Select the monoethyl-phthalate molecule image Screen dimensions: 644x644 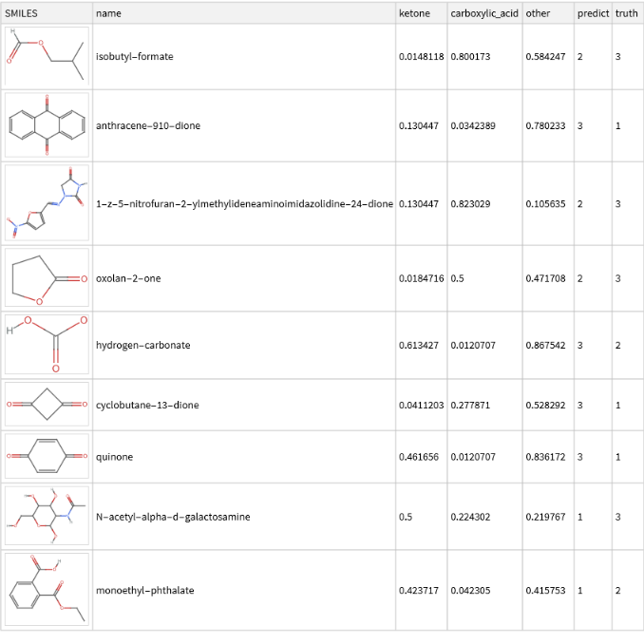coord(47,590)
